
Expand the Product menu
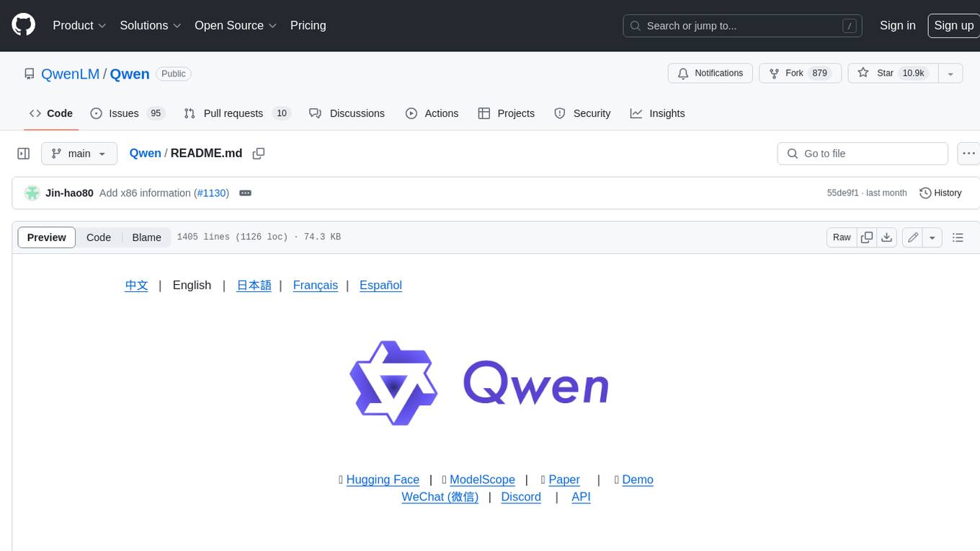[x=79, y=25]
